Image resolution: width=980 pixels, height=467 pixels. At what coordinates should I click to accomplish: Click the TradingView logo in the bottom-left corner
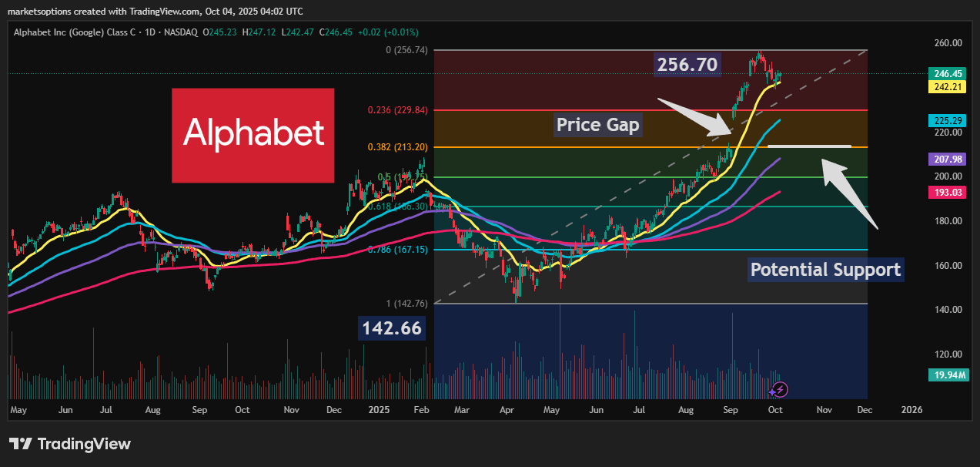[x=69, y=444]
